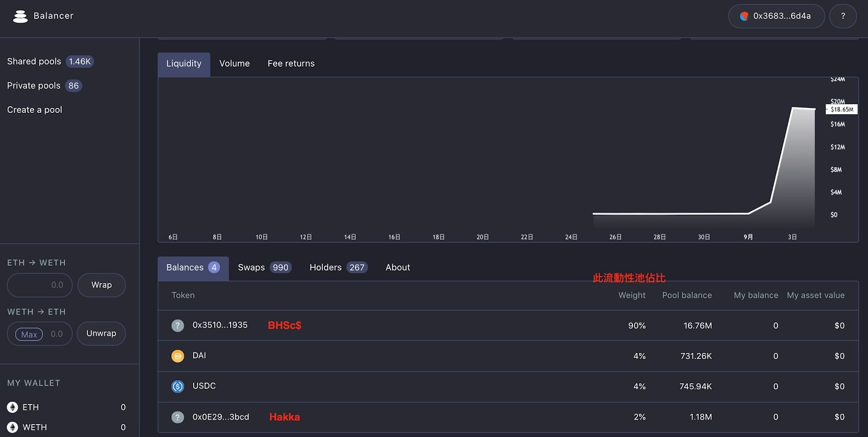Click the 0x3510...1935 token address

(x=220, y=325)
